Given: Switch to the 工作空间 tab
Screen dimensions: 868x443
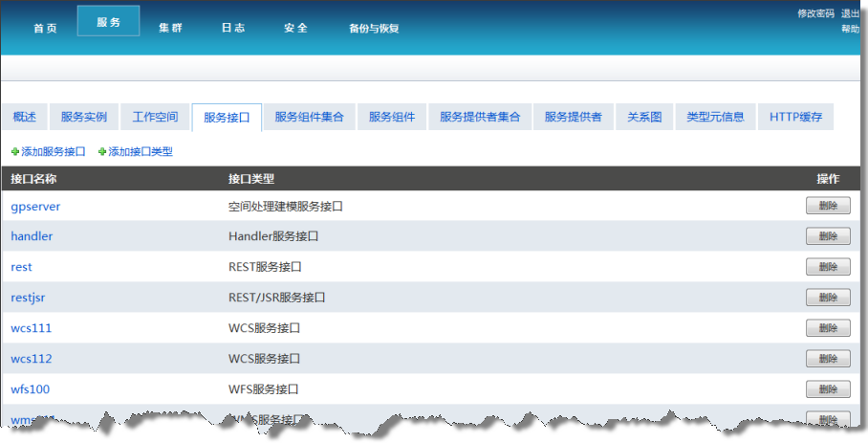Looking at the screenshot, I should tap(155, 117).
